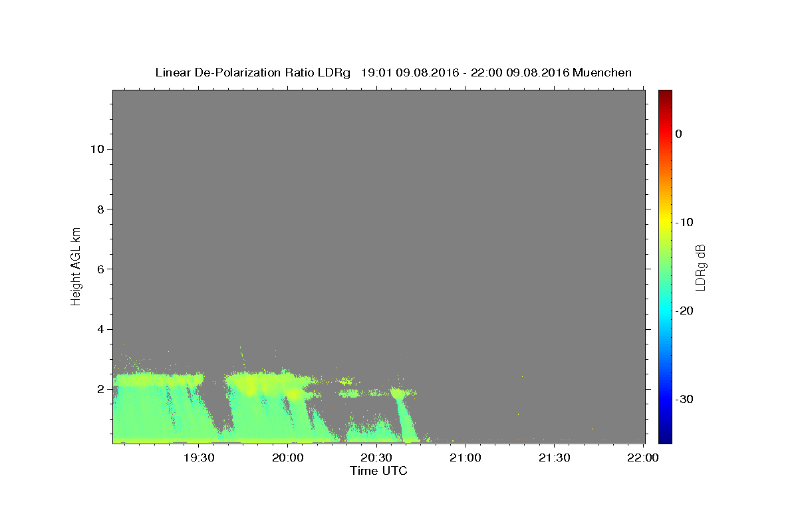Click the 'LDRg dB' colorbar label
The width and height of the screenshot is (798, 532).
(700, 267)
